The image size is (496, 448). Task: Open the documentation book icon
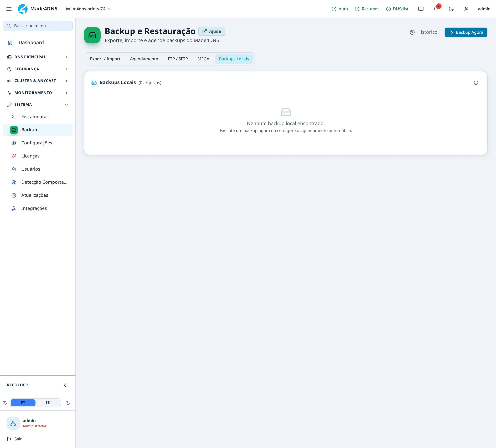pos(421,9)
